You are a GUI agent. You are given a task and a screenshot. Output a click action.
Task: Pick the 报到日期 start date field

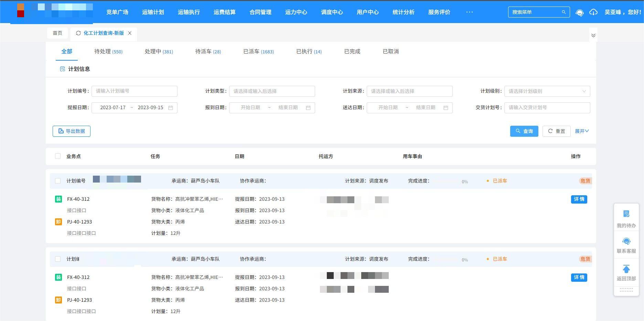pyautogui.click(x=250, y=107)
